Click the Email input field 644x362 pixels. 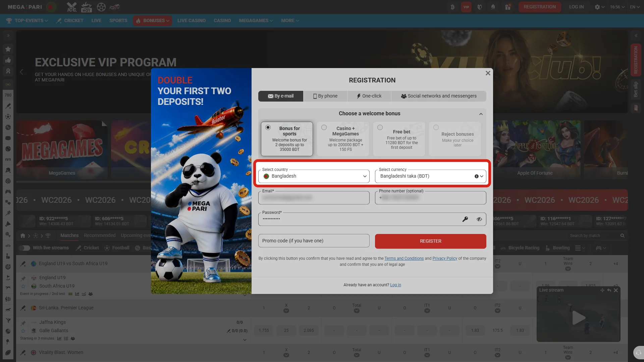pos(314,198)
